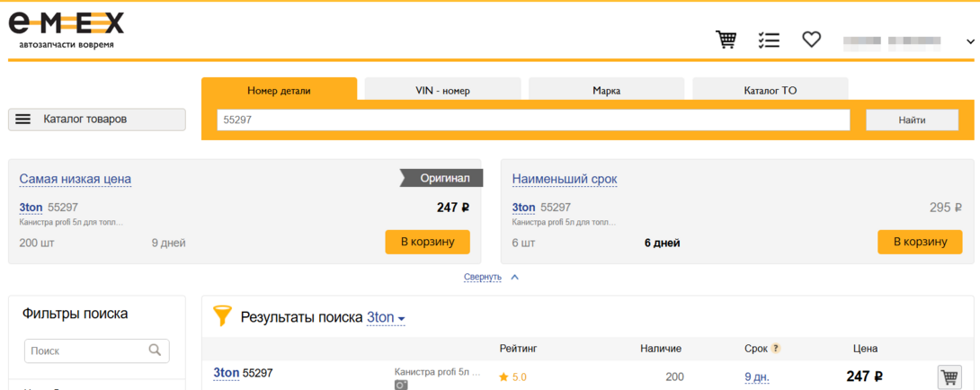Click 3ton brand link in lowest price card

(31, 208)
